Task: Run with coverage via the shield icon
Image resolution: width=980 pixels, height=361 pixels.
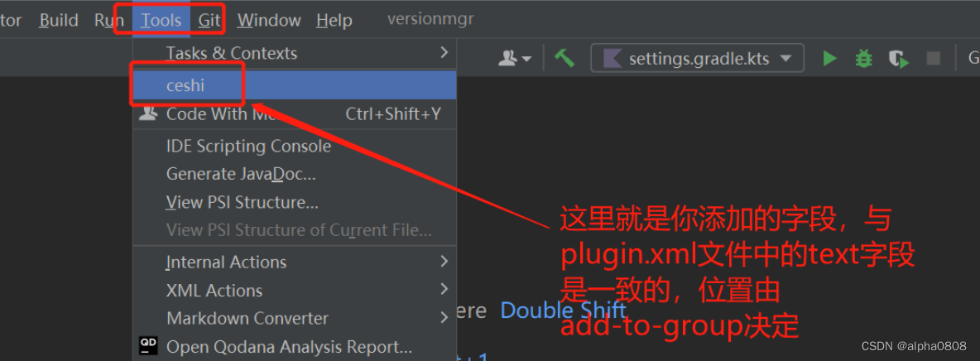Action: pyautogui.click(x=899, y=60)
